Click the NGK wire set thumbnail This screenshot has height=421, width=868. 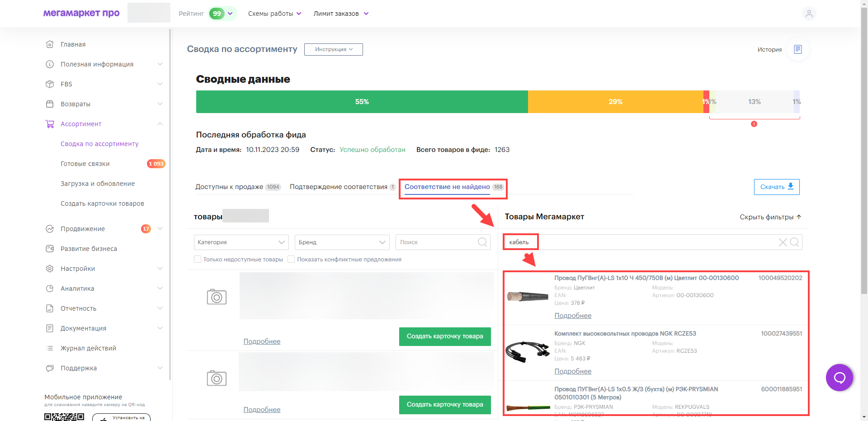point(527,352)
